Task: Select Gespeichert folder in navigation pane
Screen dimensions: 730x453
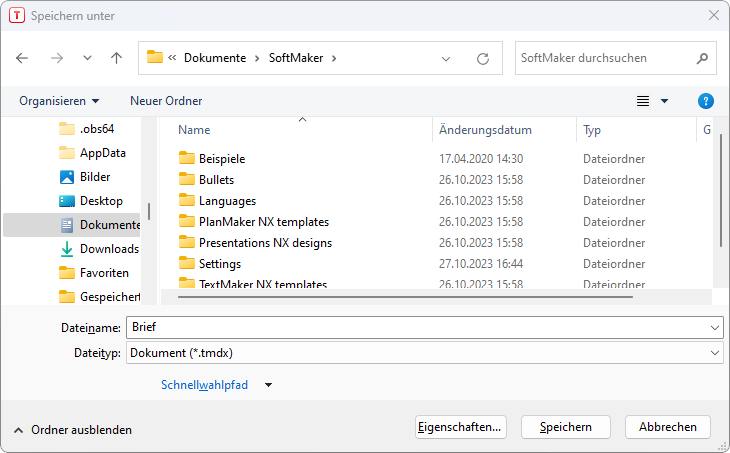Action: pyautogui.click(x=99, y=297)
